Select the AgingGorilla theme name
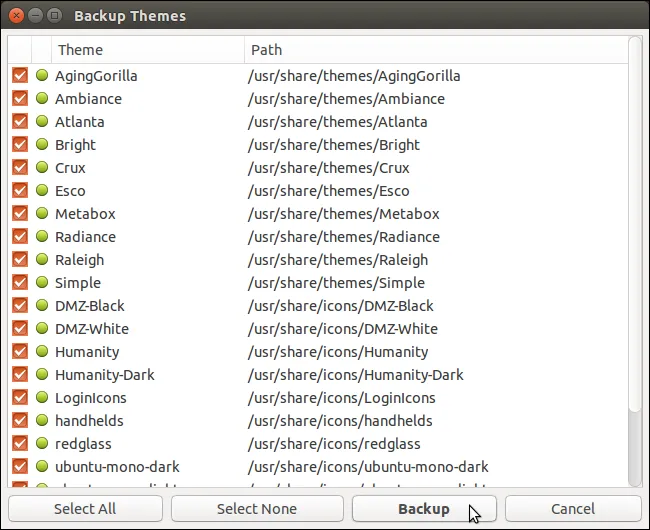This screenshot has height=530, width=650. click(96, 76)
